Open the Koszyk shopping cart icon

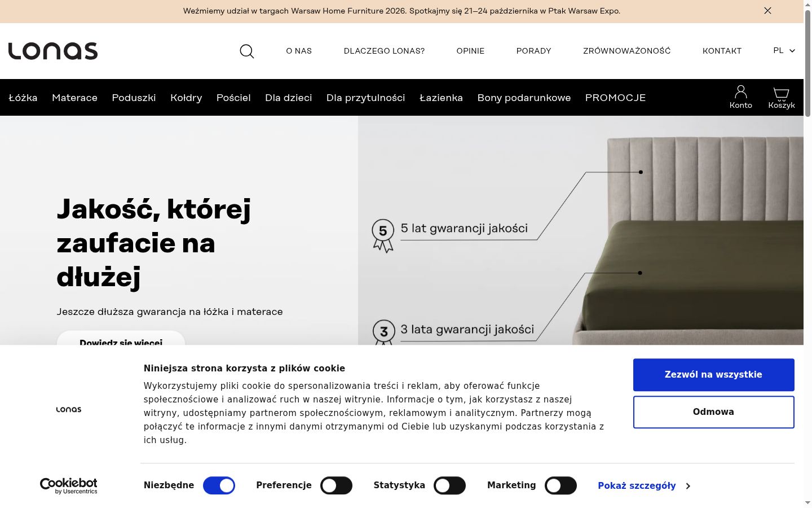point(781,98)
